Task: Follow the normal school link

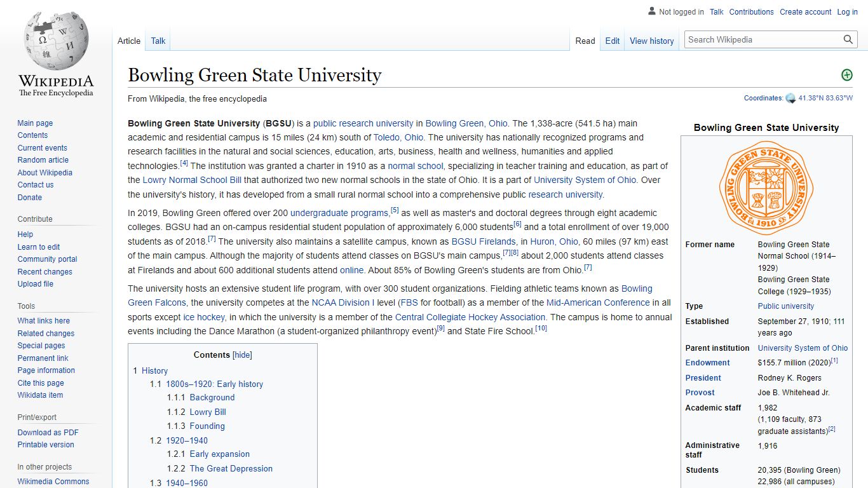Action: (x=416, y=166)
